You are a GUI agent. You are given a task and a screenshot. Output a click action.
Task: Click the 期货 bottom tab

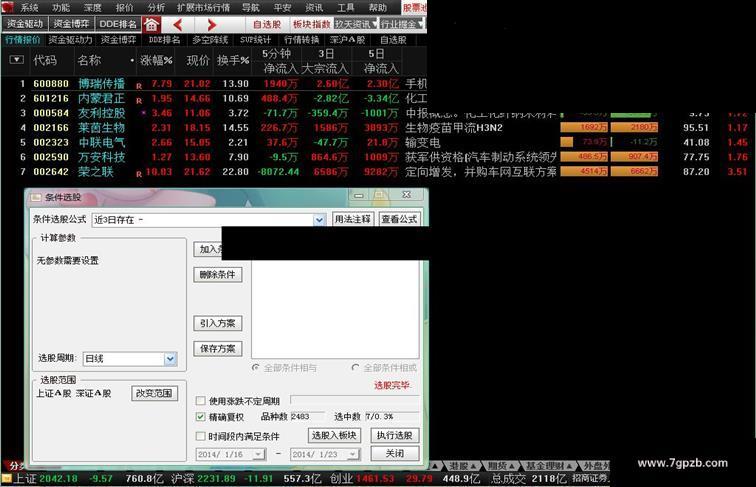click(501, 466)
